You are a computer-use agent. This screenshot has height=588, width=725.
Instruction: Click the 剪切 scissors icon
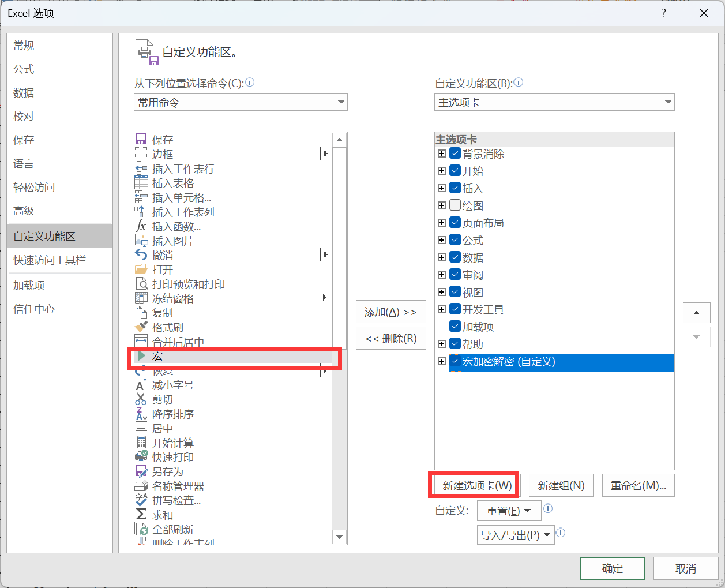coord(141,399)
